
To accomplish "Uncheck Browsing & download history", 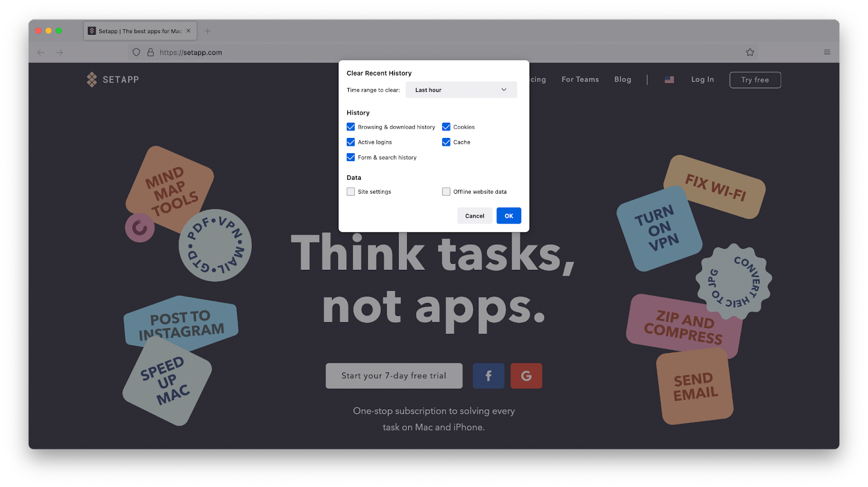I will click(351, 127).
